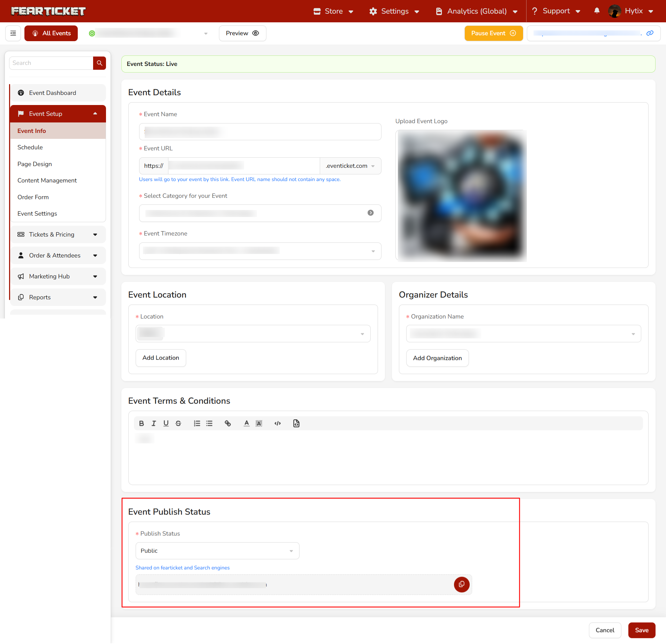The image size is (666, 644).
Task: Click the document source file icon
Action: 296,423
